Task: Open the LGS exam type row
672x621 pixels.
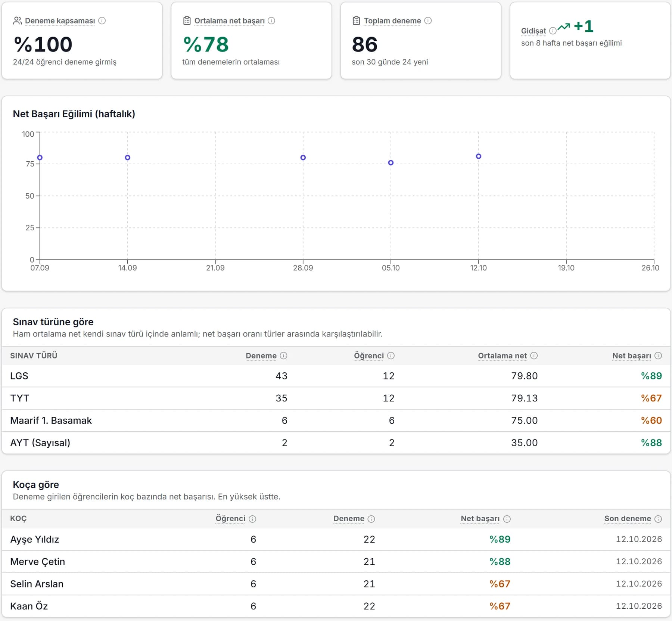Action: 336,376
